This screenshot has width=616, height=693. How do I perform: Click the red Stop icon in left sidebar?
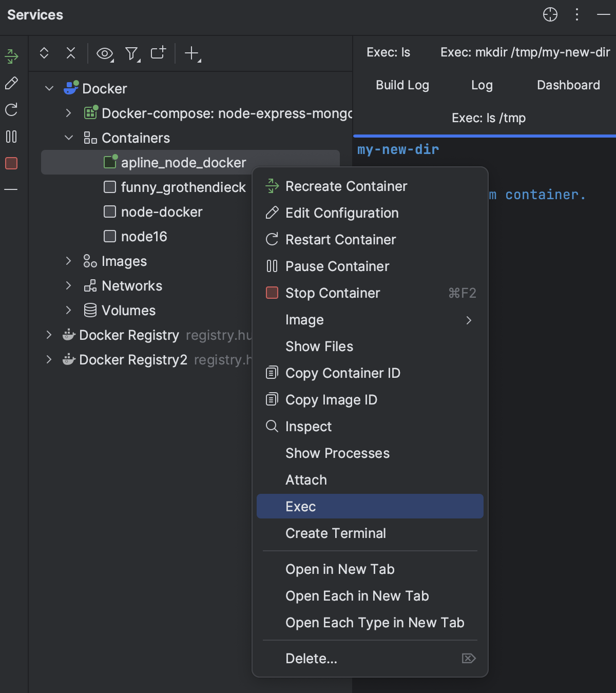(x=11, y=163)
